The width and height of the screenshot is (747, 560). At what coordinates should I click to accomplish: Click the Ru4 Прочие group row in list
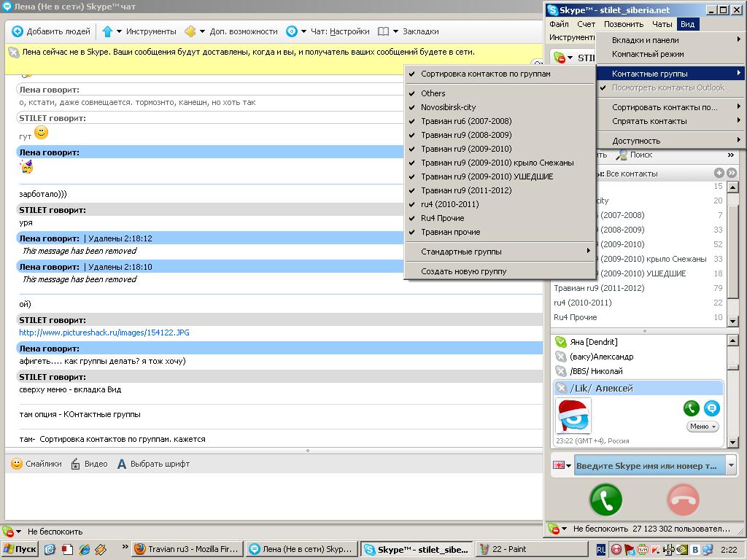pyautogui.click(x=638, y=317)
